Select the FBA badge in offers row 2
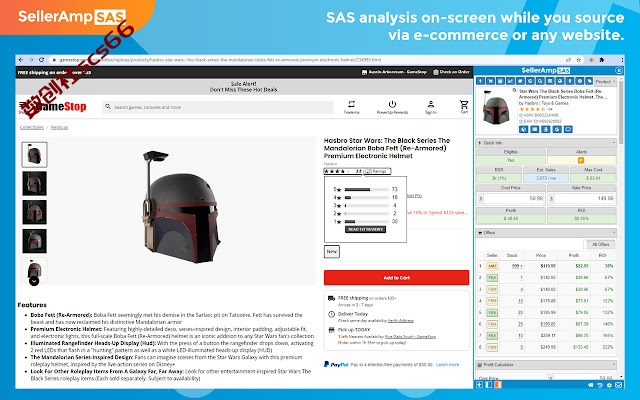Viewport: 640px width, 400px height. pos(492,278)
